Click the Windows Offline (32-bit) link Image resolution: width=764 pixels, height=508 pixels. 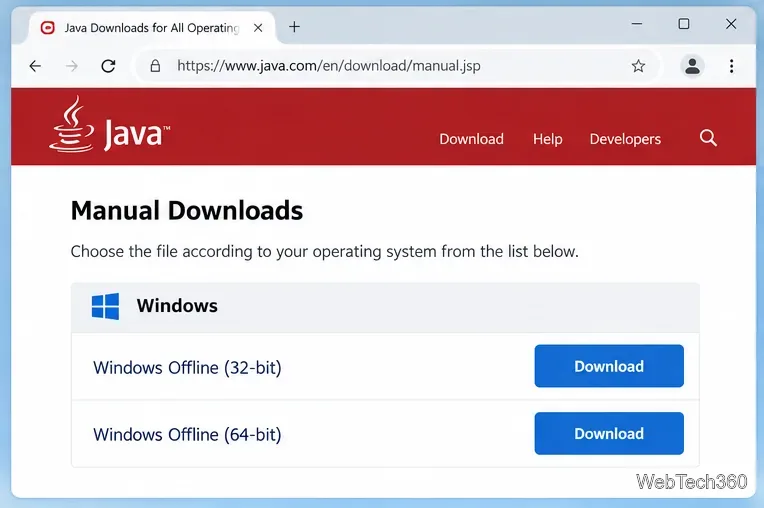(x=187, y=367)
